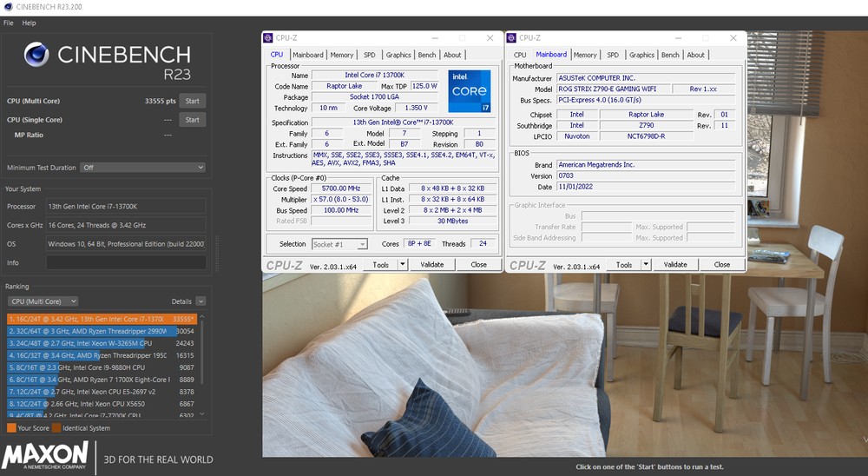Screen dimensions: 868x476
Task: Select the Threadripper 2990W ranking row
Action: [102, 331]
